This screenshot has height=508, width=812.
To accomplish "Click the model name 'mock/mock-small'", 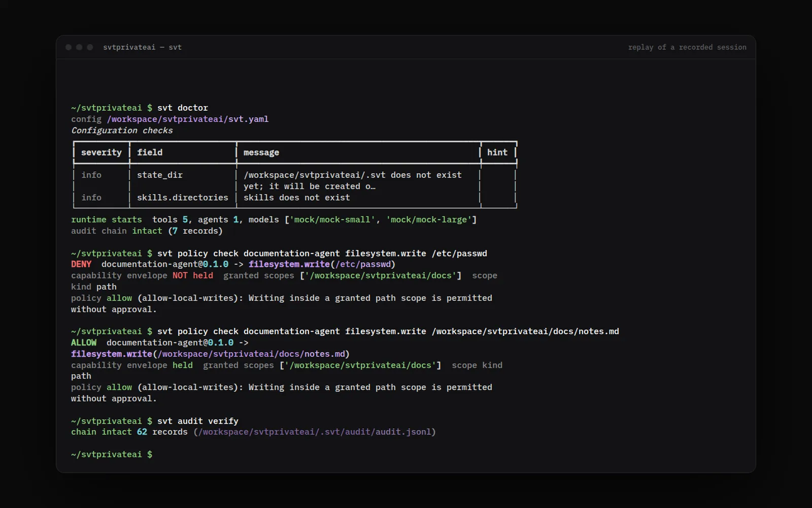I will click(x=332, y=219).
